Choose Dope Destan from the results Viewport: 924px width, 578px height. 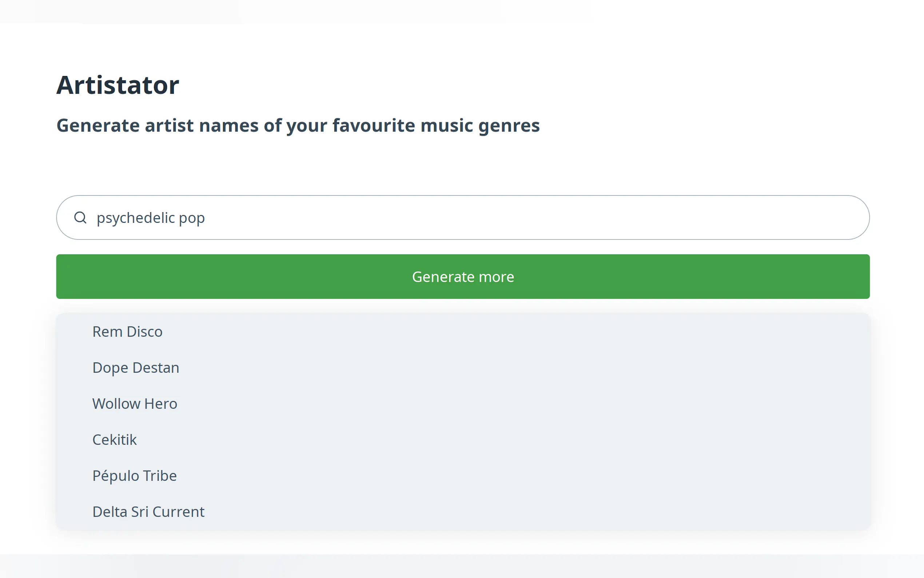[x=136, y=367]
